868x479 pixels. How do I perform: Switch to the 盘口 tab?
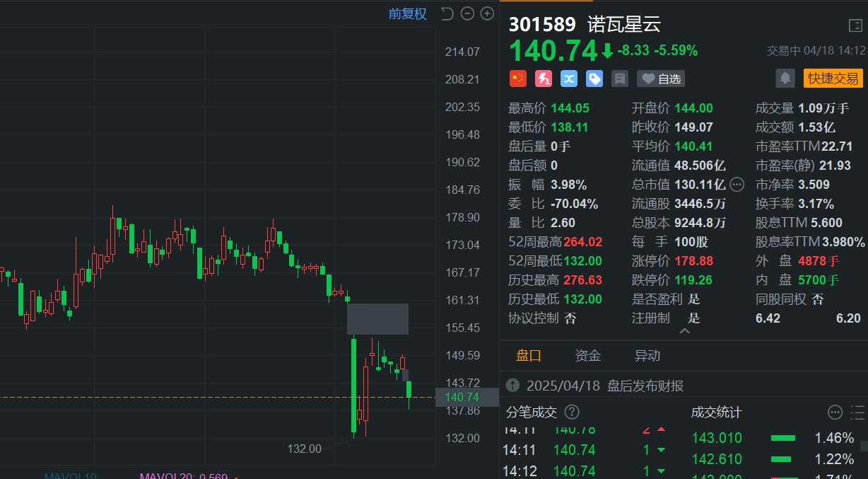529,355
